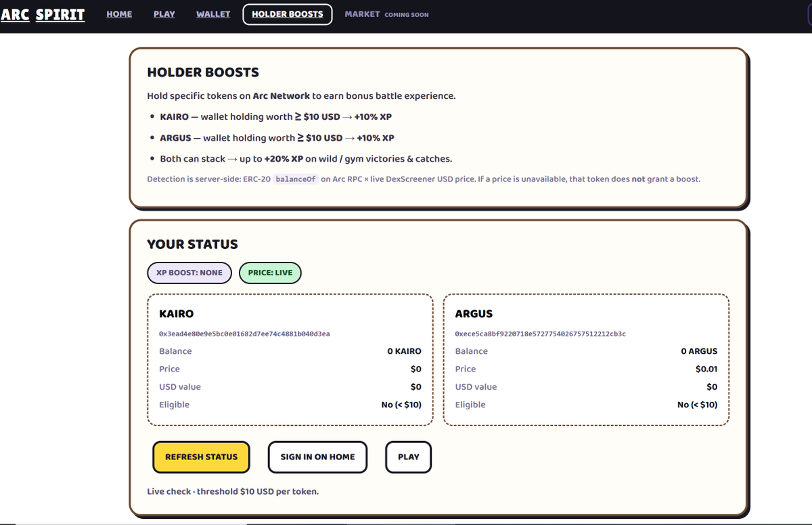Click the PLAY button below cards
This screenshot has width=812, height=525.
pyautogui.click(x=409, y=457)
